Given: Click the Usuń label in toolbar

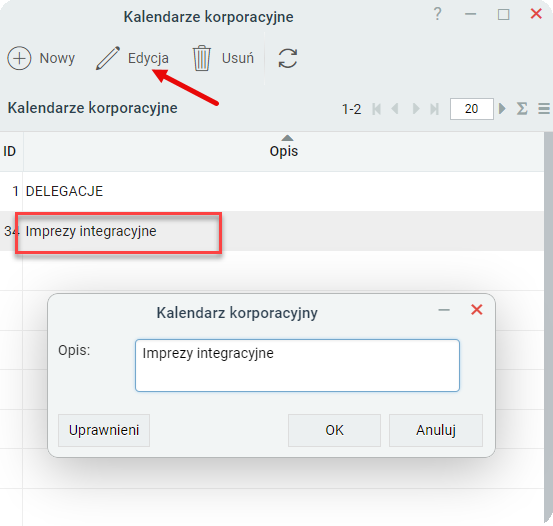Looking at the screenshot, I should point(238,58).
